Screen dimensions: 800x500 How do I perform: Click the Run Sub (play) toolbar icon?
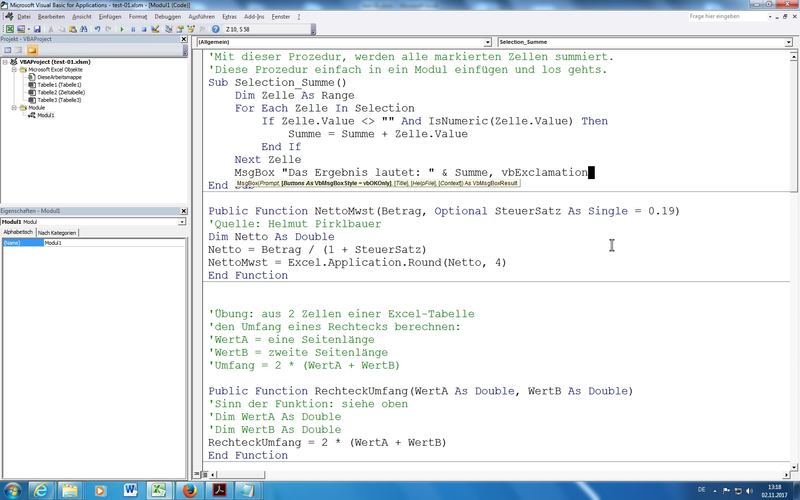122,30
